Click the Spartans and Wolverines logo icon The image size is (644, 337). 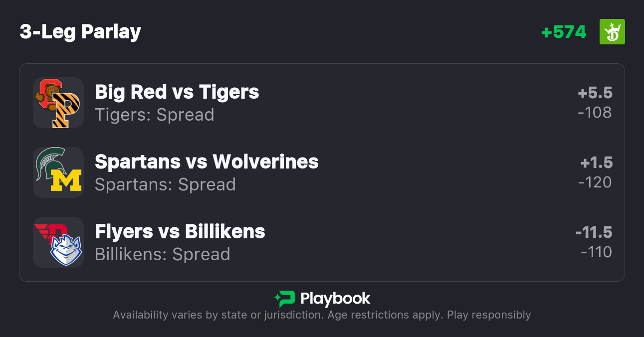[x=58, y=172]
